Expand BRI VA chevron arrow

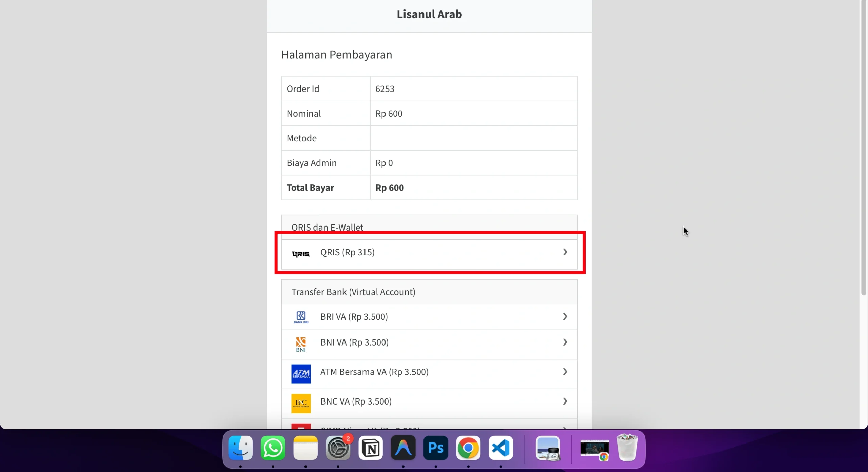click(565, 316)
